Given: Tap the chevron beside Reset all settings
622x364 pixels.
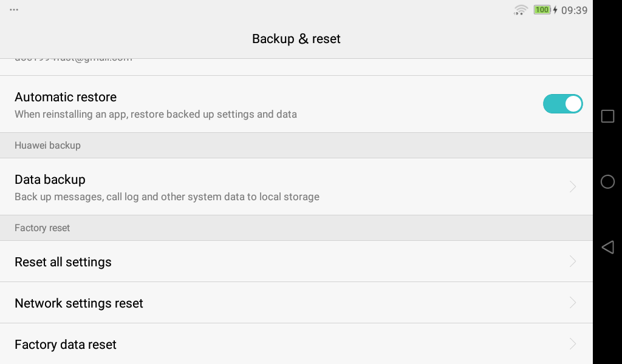Looking at the screenshot, I should pyautogui.click(x=573, y=261).
